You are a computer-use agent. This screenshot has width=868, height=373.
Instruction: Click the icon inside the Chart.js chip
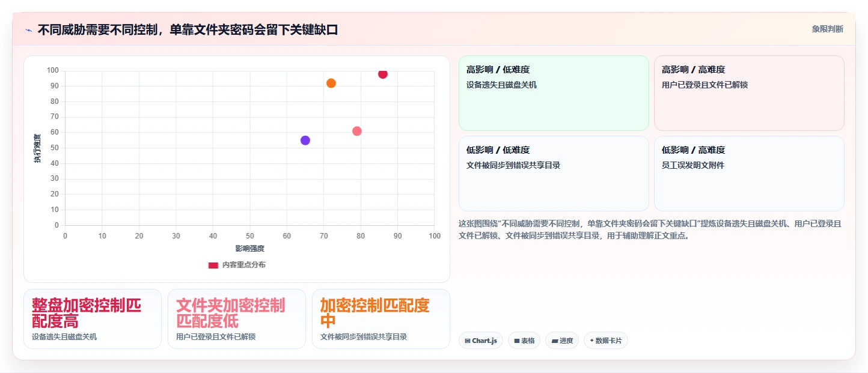click(468, 341)
